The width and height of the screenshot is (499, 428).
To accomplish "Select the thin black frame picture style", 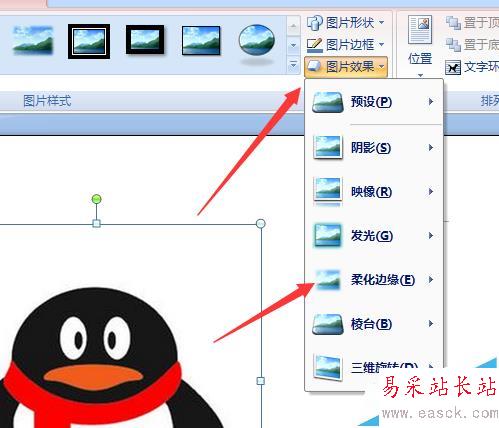I will tap(201, 41).
